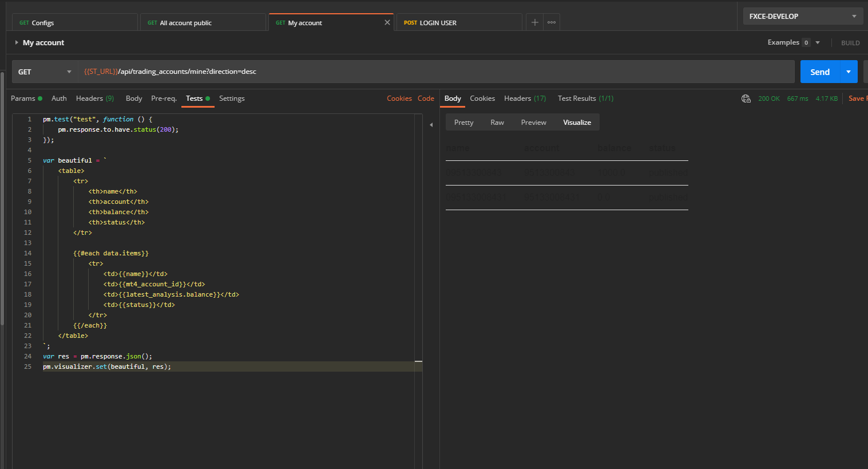Select the Tests tab
The width and height of the screenshot is (868, 469).
point(197,98)
